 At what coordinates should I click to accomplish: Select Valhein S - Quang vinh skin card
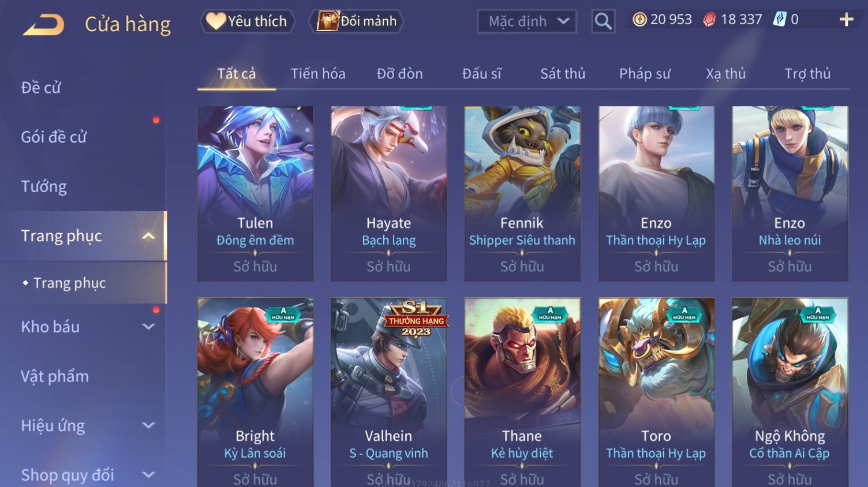click(x=388, y=392)
